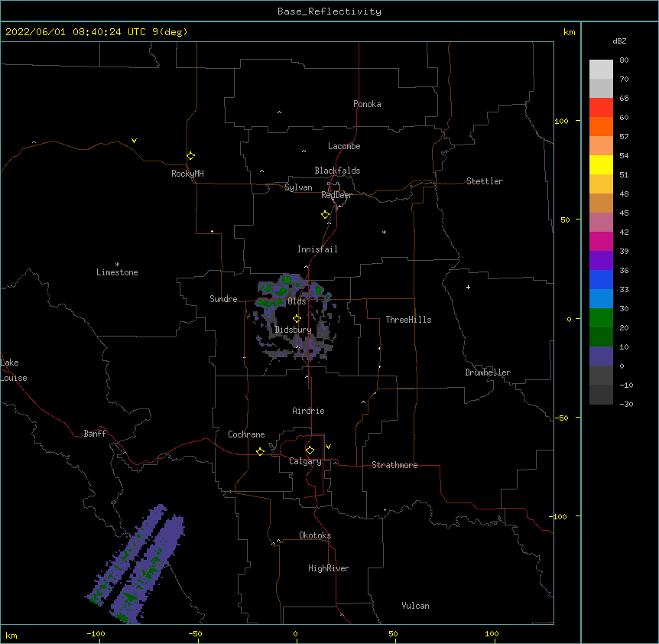The image size is (659, 644).
Task: Pick the yellow 51-54 dBZ legend swatch
Action: tap(601, 164)
